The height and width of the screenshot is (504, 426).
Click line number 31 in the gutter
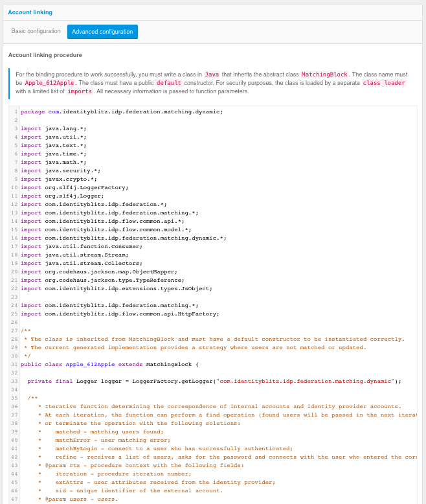[14, 364]
